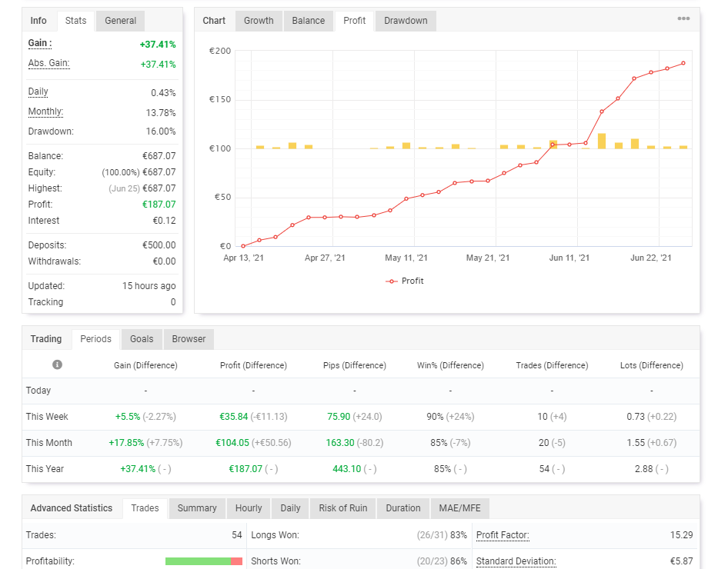Viewport: 728px width, 569px height.
Task: Select the Summary statistics tab
Action: click(197, 508)
